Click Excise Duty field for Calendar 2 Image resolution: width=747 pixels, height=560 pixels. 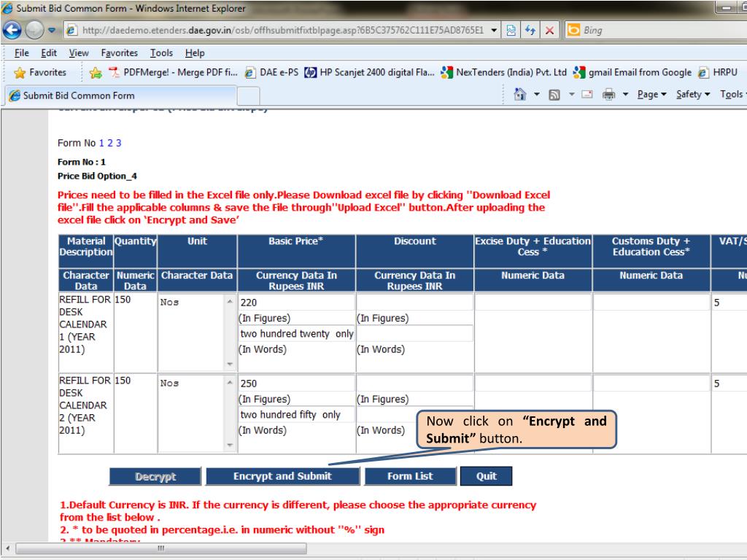point(533,384)
